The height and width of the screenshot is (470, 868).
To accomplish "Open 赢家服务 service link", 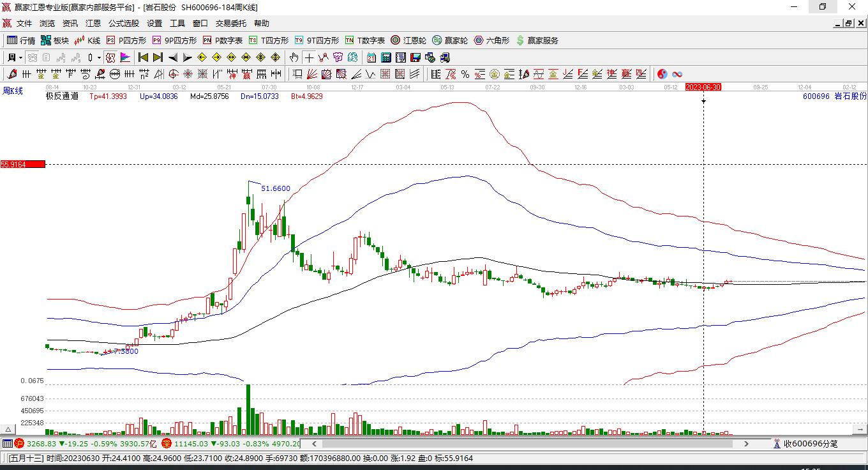I will pos(537,40).
